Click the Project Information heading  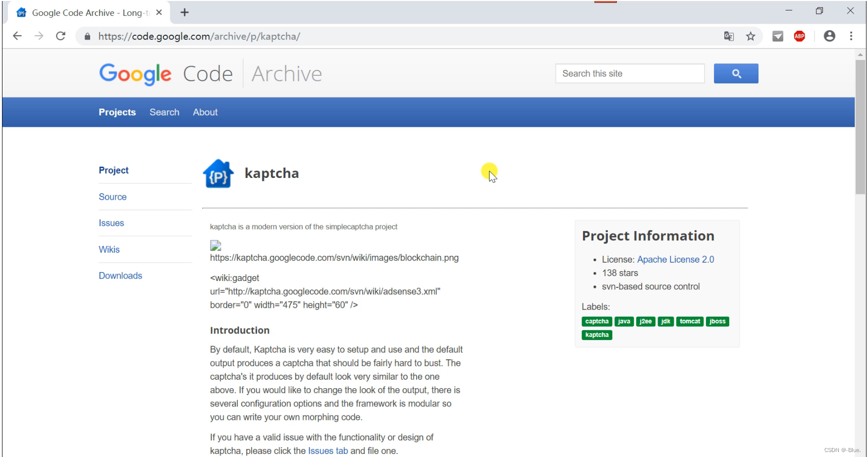pos(648,235)
